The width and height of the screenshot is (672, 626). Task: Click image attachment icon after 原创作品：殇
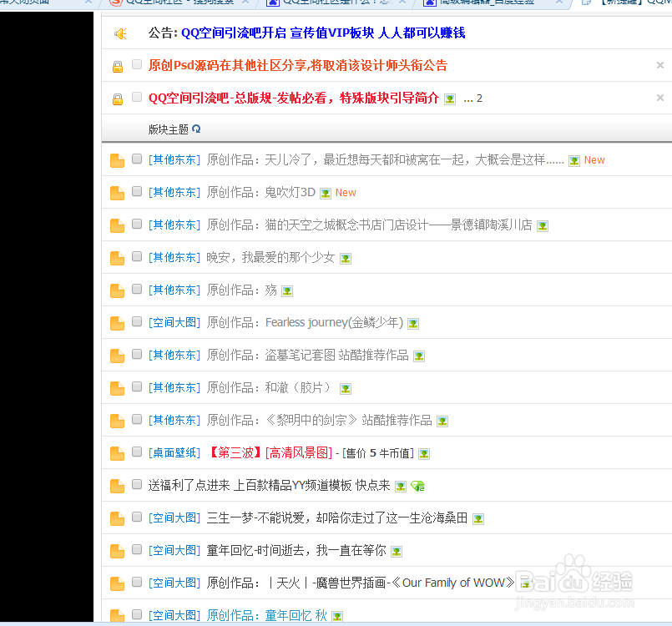click(x=287, y=291)
